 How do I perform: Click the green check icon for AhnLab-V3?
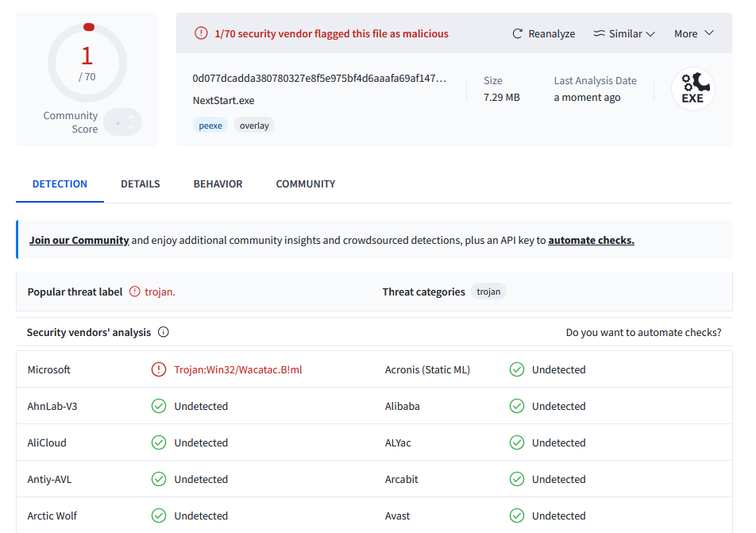tap(159, 406)
